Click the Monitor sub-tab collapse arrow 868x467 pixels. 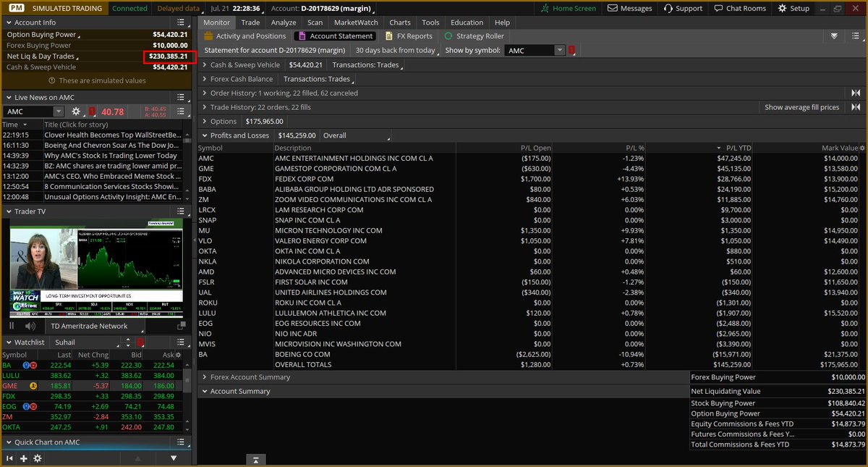(x=834, y=36)
